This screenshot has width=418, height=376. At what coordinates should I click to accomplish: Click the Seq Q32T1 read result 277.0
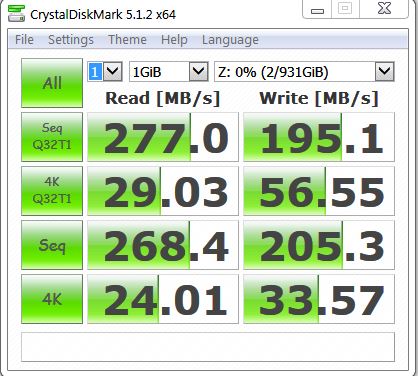pos(163,137)
